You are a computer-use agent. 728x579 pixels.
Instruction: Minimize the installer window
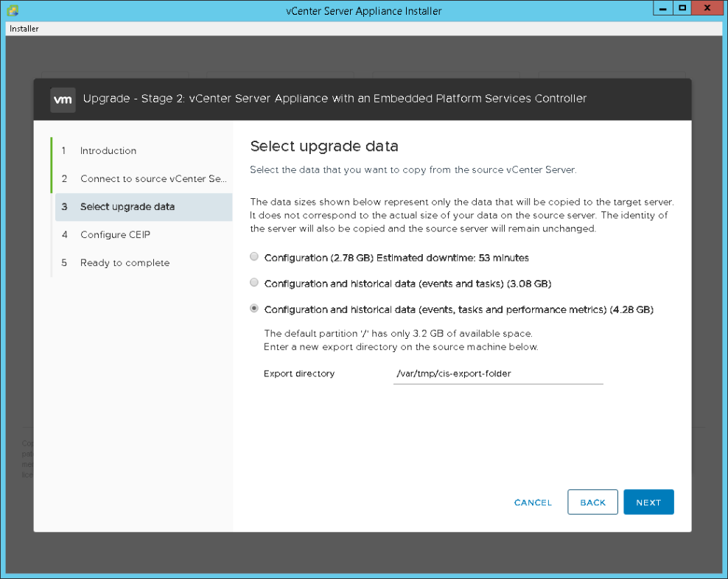(x=662, y=8)
